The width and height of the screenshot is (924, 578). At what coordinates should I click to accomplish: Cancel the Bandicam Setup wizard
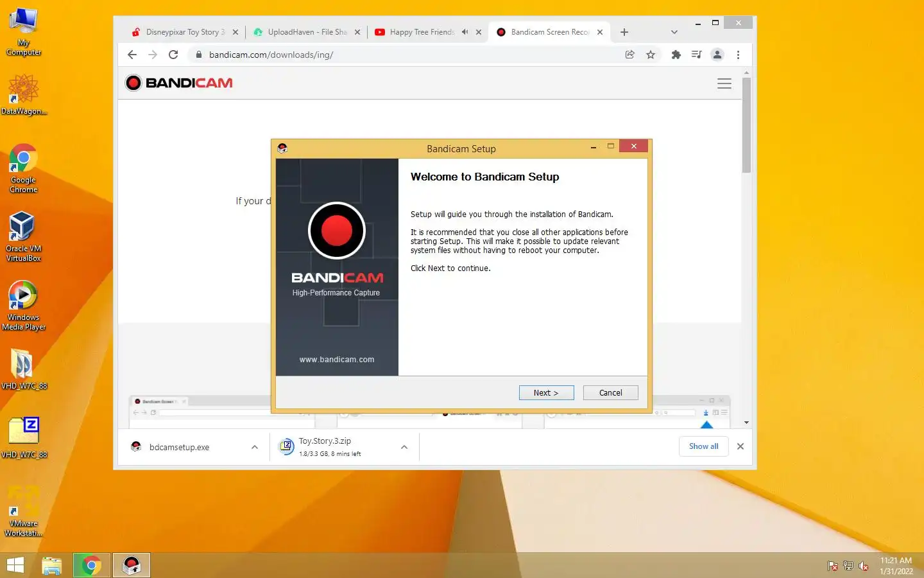(x=610, y=392)
